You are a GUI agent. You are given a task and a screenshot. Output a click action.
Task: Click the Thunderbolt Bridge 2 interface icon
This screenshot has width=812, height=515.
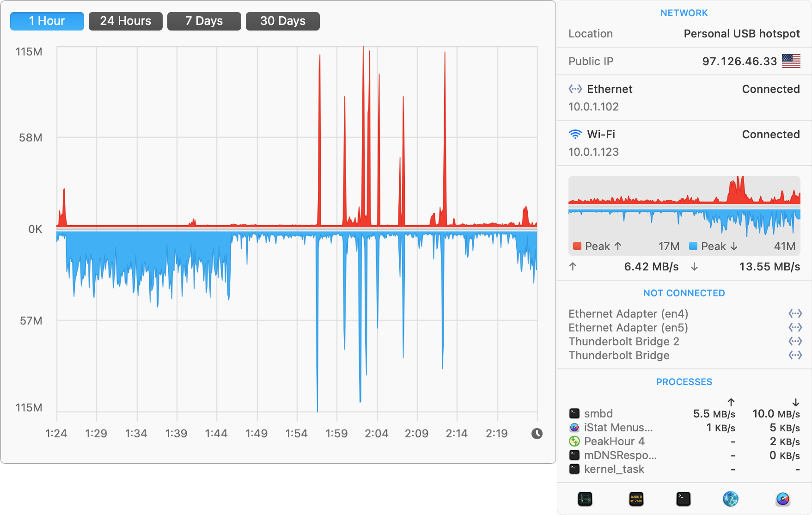click(x=795, y=341)
